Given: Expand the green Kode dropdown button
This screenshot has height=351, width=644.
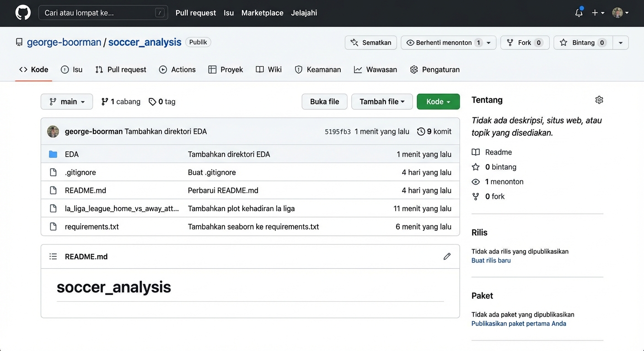Looking at the screenshot, I should (438, 101).
